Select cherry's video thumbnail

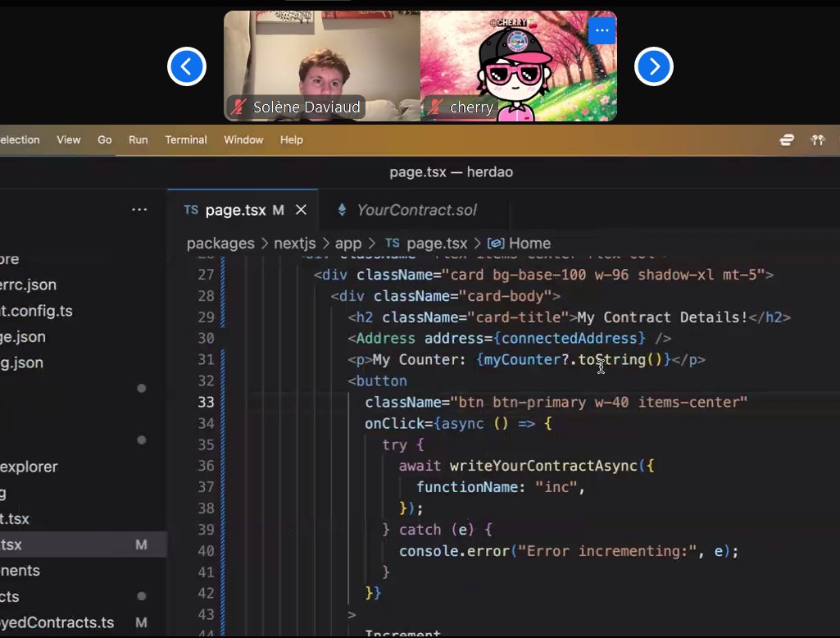519,66
